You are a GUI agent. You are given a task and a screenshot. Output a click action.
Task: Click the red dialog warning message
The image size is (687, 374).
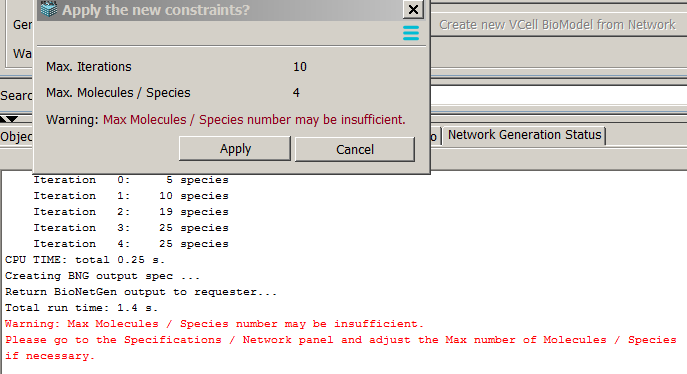tap(254, 120)
